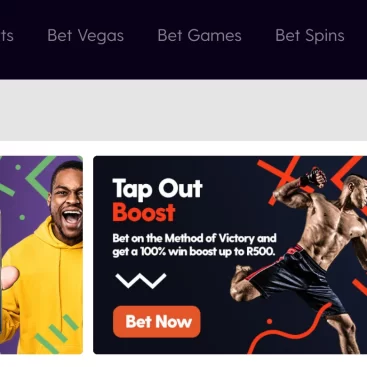Open the partially visible tab ending in "ts"
This screenshot has height=367, width=367.
[x=7, y=36]
